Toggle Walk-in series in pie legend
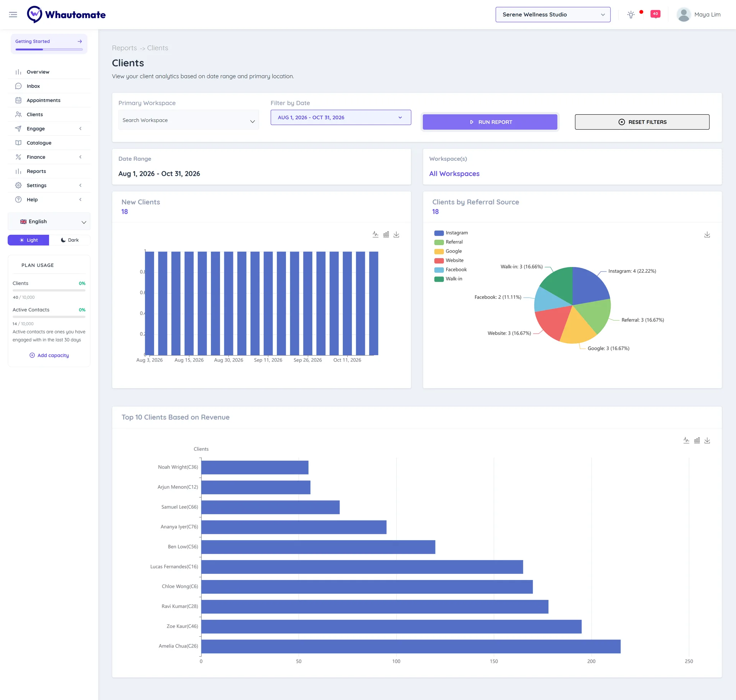The image size is (736, 700). click(449, 279)
